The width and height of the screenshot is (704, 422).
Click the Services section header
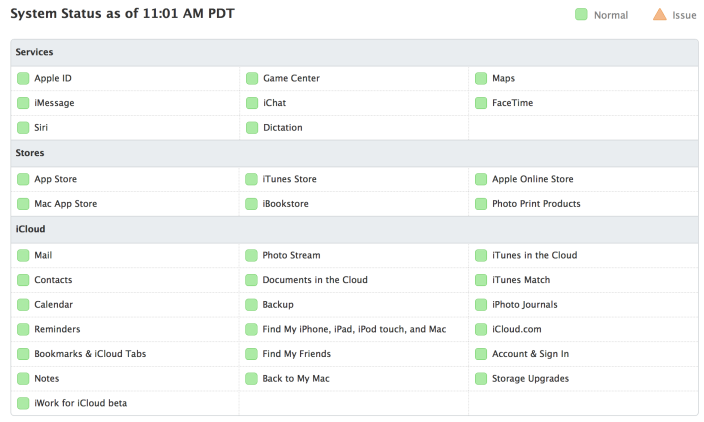35,52
